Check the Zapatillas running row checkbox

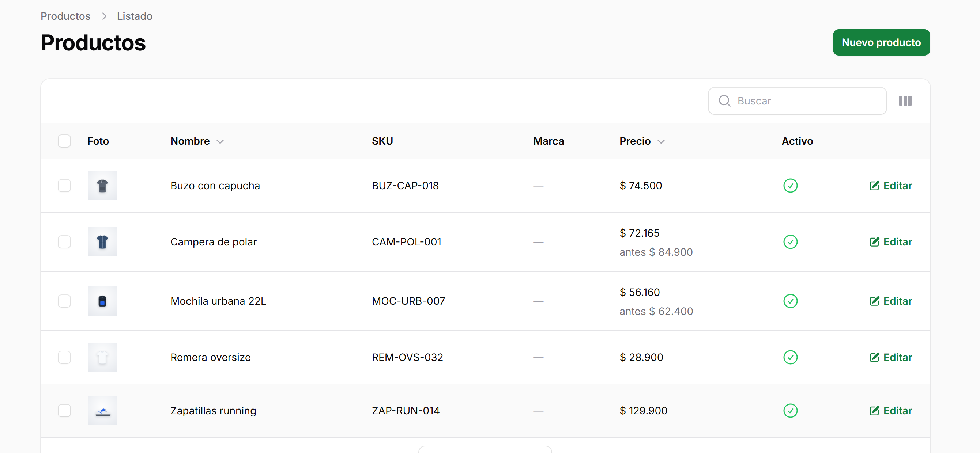click(x=64, y=410)
